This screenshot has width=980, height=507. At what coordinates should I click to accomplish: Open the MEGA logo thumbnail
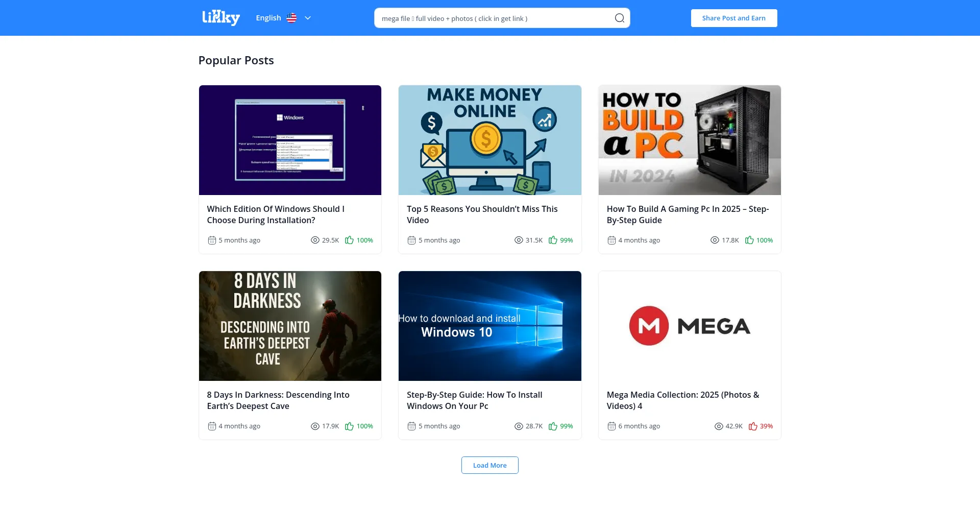tap(689, 326)
